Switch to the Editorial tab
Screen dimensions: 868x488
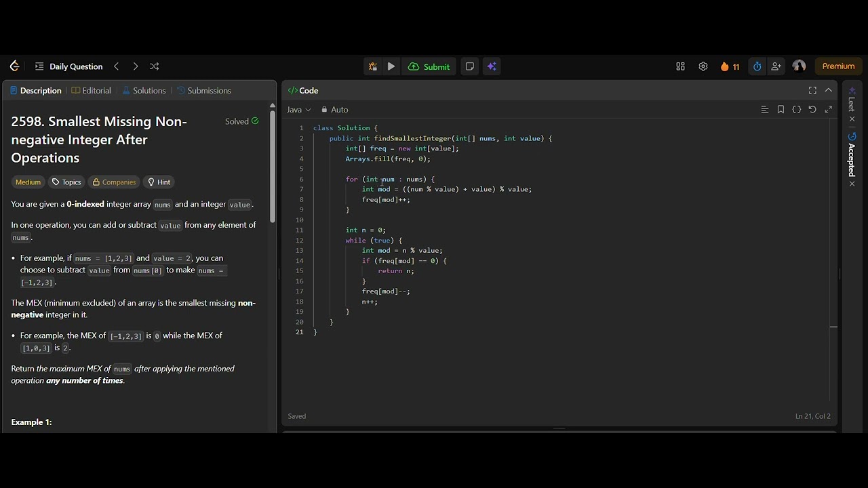(92, 91)
